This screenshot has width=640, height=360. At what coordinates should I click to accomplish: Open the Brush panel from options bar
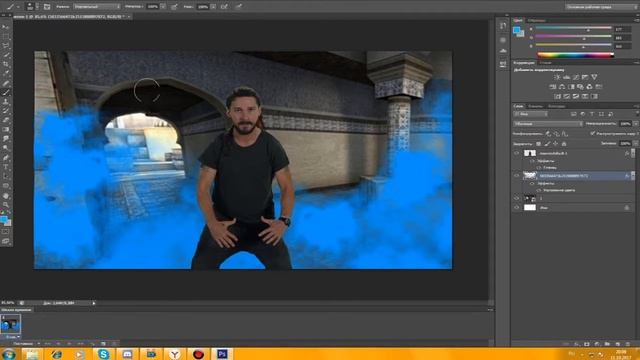click(x=47, y=7)
